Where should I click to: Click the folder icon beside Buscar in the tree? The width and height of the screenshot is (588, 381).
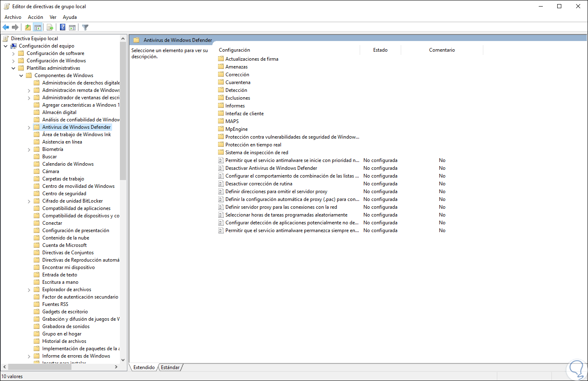point(37,157)
